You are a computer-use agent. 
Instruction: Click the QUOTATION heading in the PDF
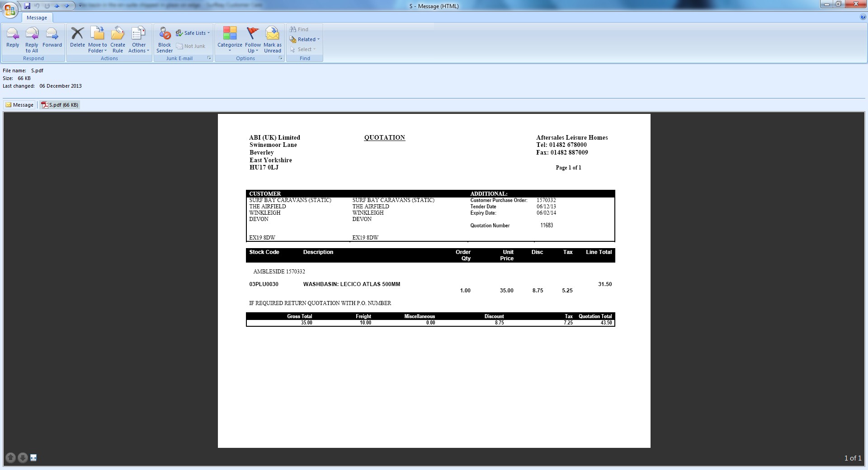pos(385,137)
